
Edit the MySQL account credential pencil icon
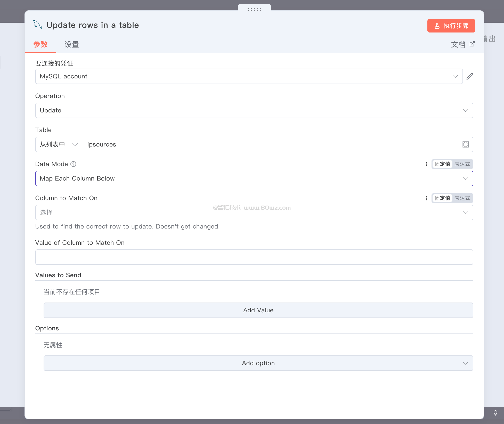tap(470, 76)
